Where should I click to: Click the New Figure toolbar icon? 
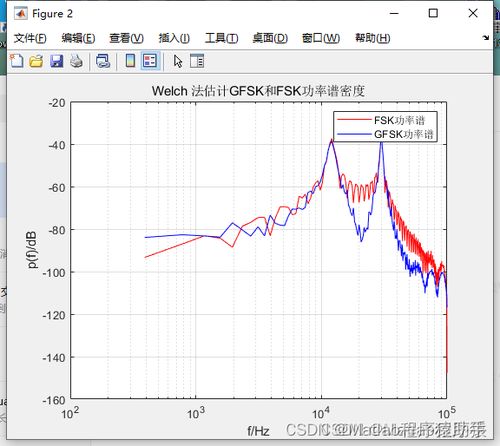[x=17, y=61]
